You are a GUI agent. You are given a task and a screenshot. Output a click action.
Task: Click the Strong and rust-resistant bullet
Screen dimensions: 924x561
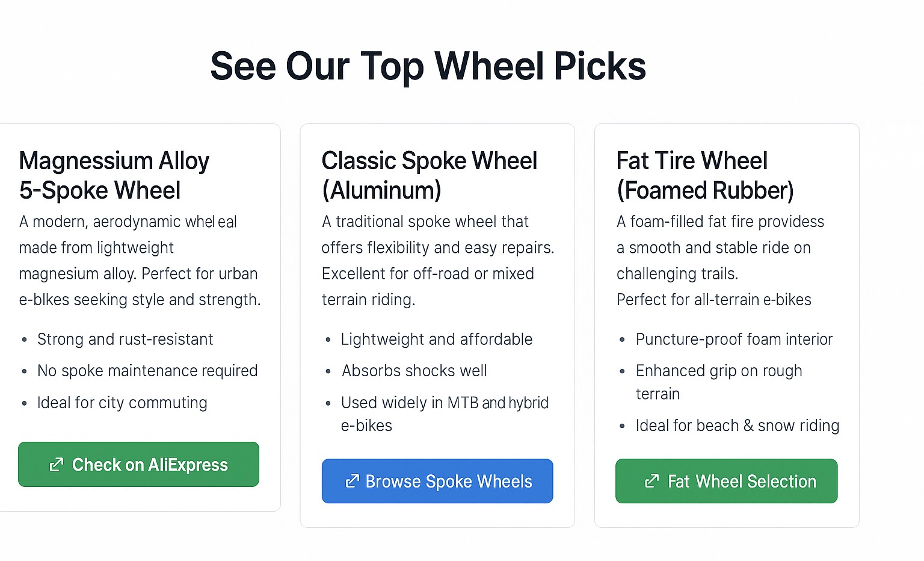[125, 339]
